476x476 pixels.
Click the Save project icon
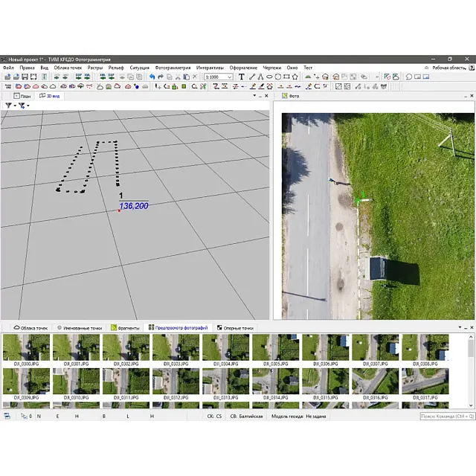(x=25, y=77)
